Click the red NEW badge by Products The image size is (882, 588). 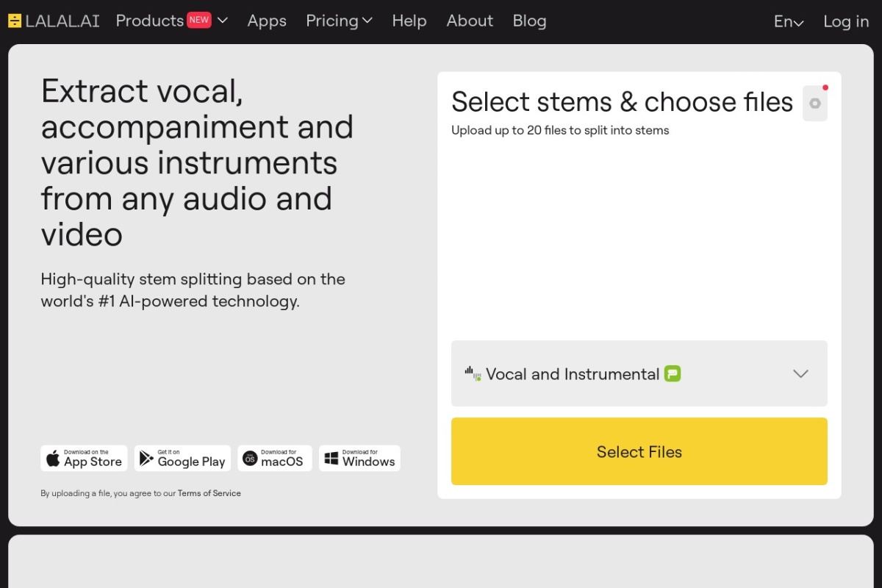pyautogui.click(x=198, y=21)
